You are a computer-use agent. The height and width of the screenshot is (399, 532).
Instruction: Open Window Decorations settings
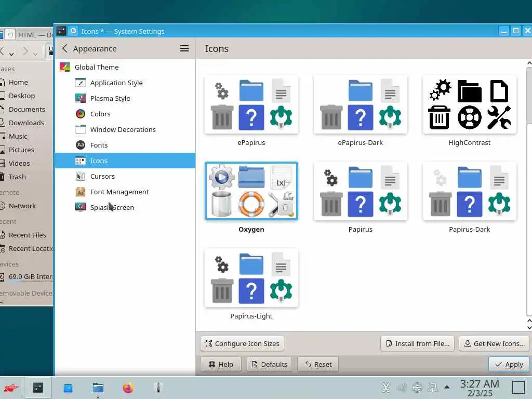[125, 129]
